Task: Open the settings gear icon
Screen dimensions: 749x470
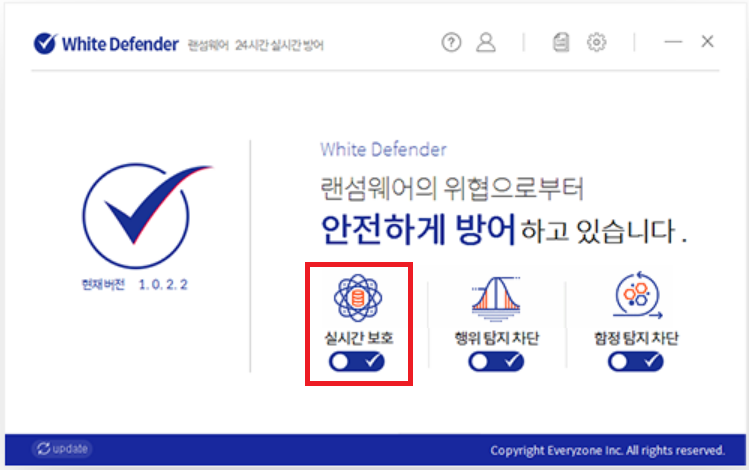Action: coord(596,42)
